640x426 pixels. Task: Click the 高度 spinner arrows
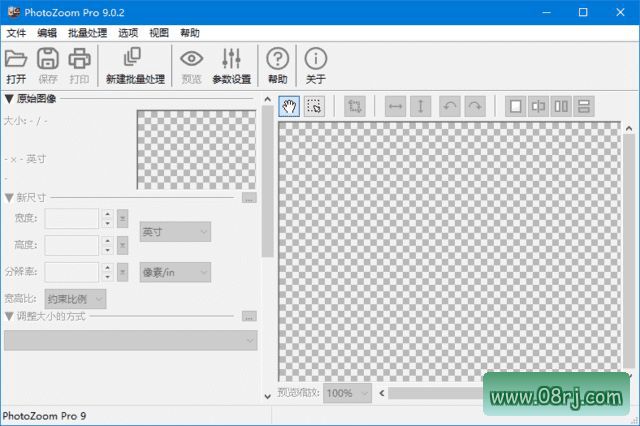pos(107,245)
